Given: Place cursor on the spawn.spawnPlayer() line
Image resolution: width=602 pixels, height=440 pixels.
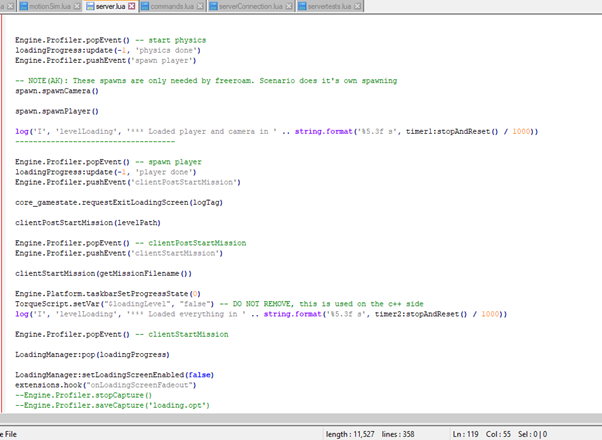Looking at the screenshot, I should tap(57, 111).
